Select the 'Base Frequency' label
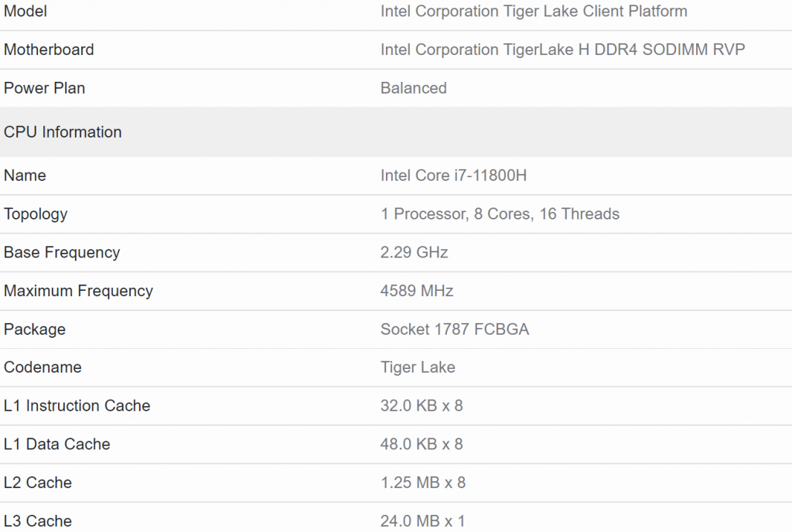792x532 pixels. pyautogui.click(x=62, y=253)
